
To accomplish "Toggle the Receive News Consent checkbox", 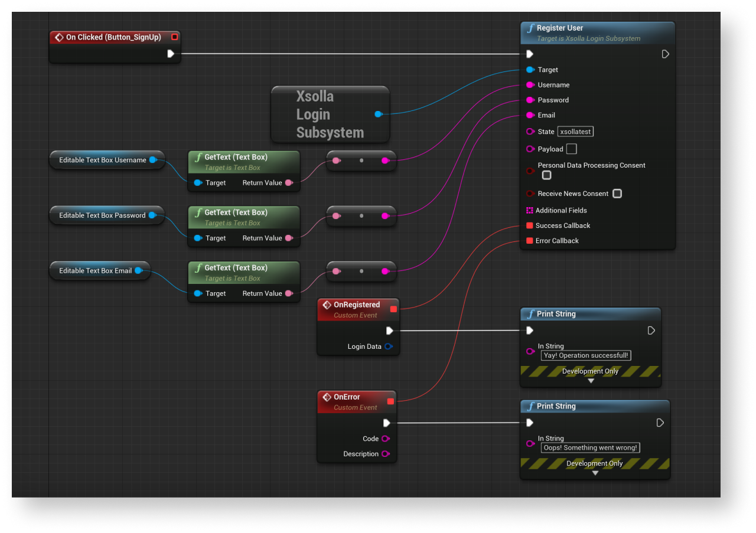I will [x=617, y=194].
